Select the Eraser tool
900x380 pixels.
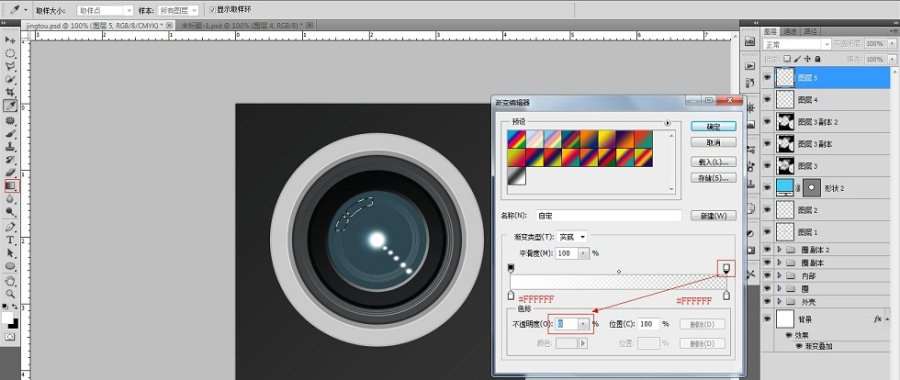point(10,173)
